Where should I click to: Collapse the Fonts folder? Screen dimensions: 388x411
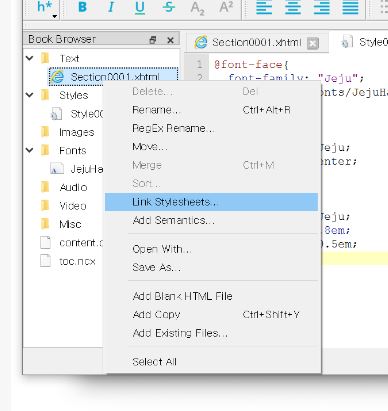coord(30,150)
